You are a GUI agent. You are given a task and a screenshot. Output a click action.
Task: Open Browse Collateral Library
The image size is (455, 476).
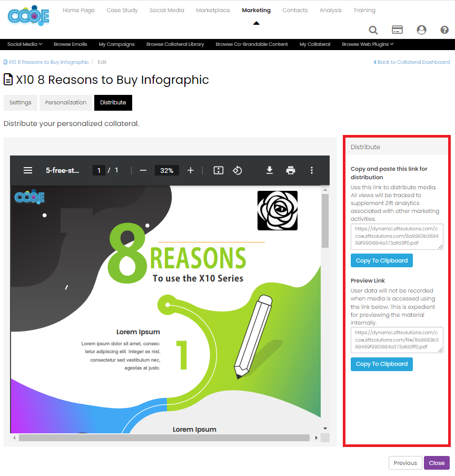(175, 44)
